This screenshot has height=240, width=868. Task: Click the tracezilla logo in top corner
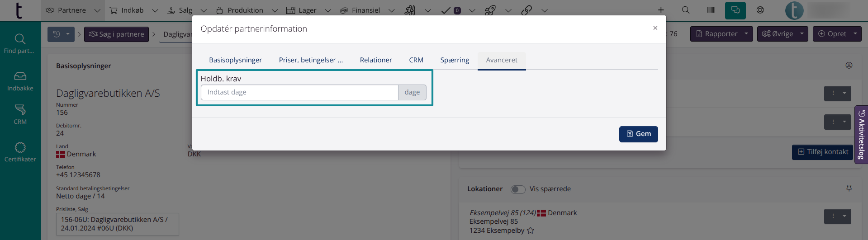pos(19,10)
